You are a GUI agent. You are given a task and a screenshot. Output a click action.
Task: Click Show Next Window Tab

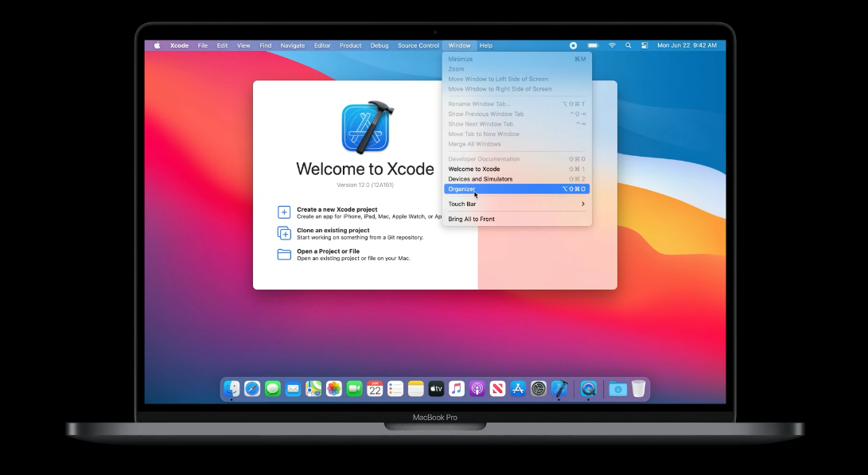516,123
